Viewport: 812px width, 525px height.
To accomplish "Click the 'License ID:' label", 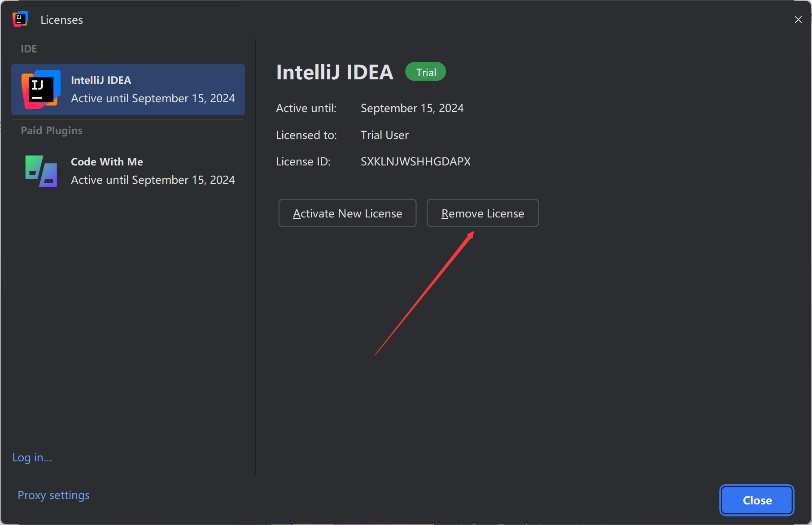I will (303, 161).
